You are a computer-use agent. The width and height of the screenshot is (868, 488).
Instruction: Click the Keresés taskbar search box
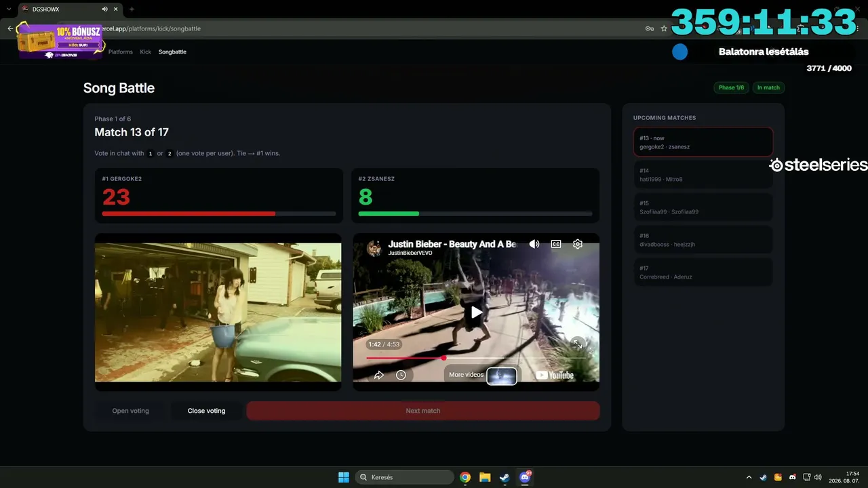[x=405, y=477]
